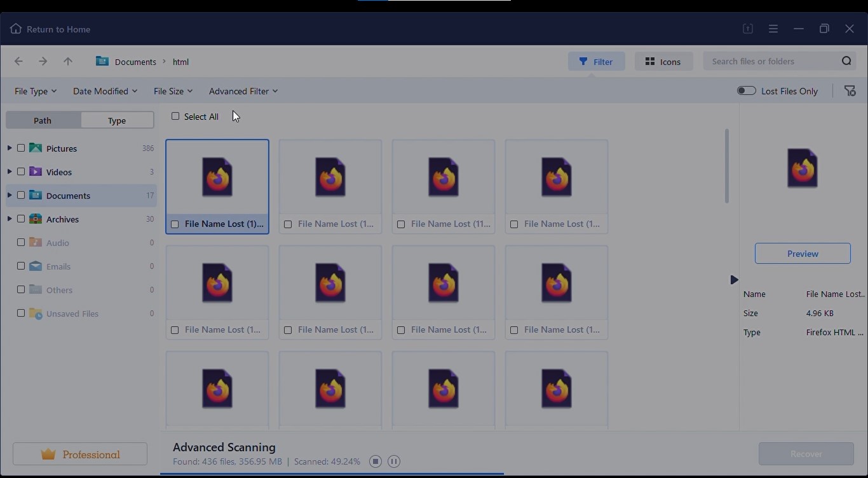This screenshot has height=478, width=868.
Task: Check the Archives category checkbox
Action: coord(21,219)
